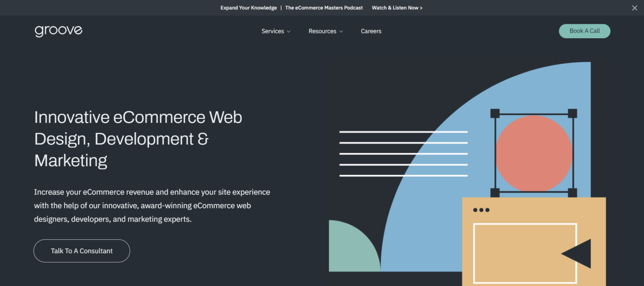
Task: Close the announcement banner
Action: pos(634,8)
